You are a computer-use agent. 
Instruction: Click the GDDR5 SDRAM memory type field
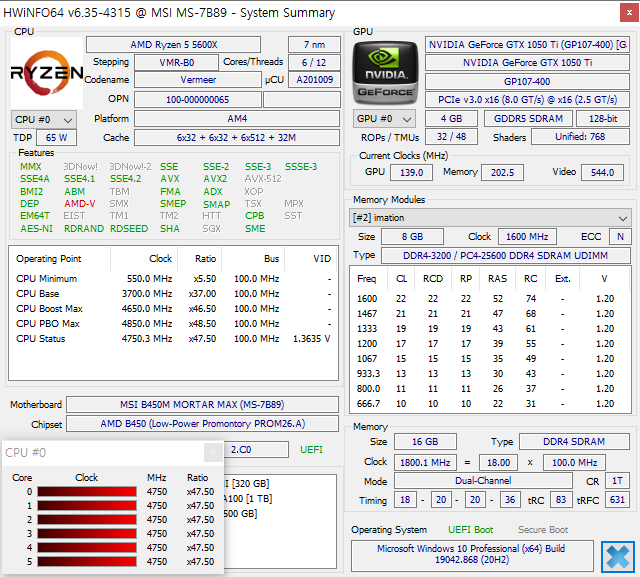529,119
